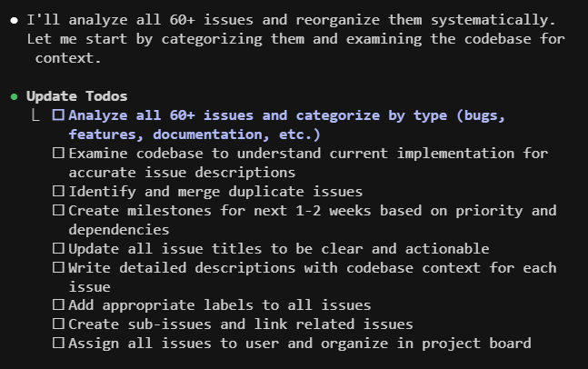The image size is (588, 369).
Task: Click the 'Update all issue titles' text
Action: click(x=165, y=249)
